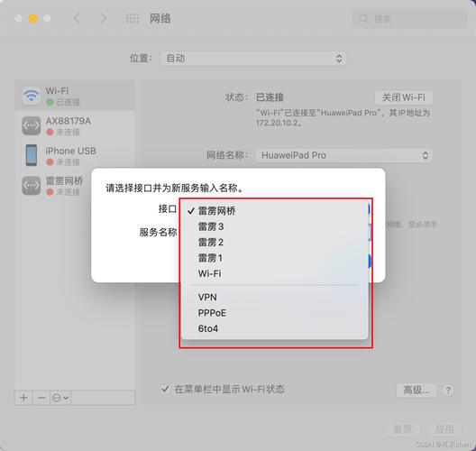Click the yellow minimize window button
Viewport: 476px width, 451px height.
[32, 19]
